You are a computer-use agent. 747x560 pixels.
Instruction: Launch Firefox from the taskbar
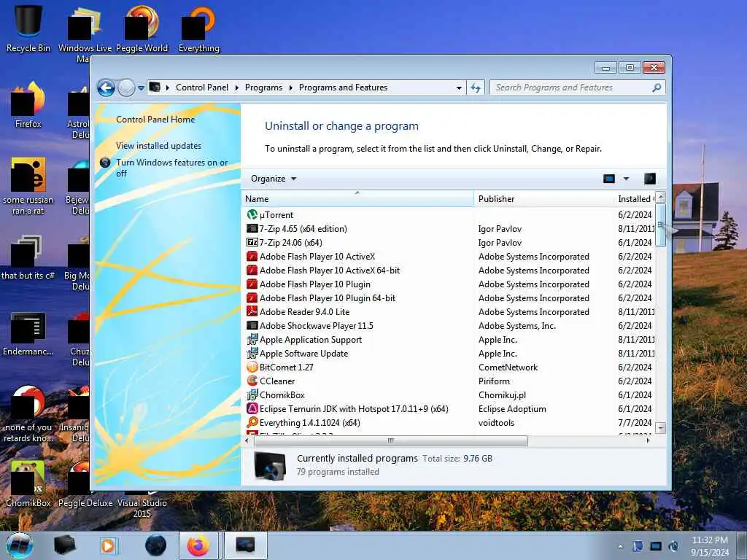(198, 545)
